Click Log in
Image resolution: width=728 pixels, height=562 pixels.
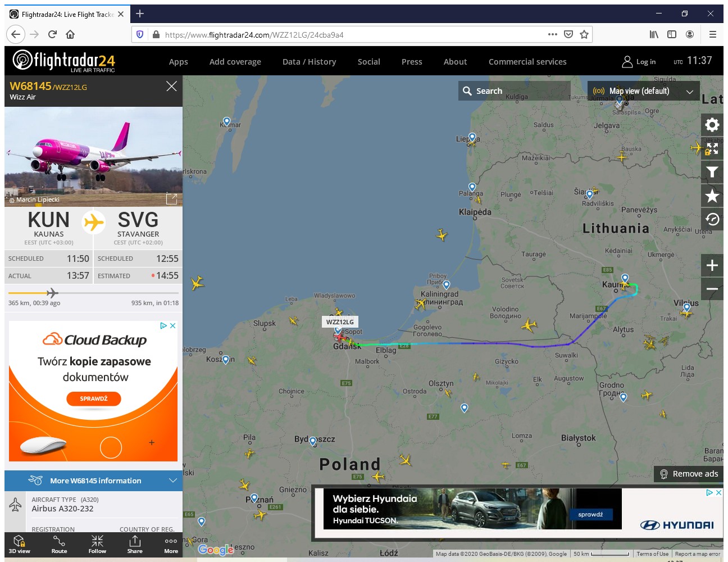click(x=639, y=62)
